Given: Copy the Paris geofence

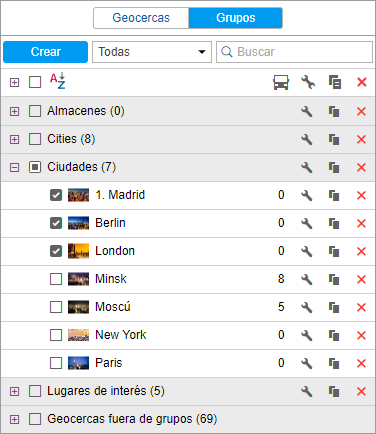Looking at the screenshot, I should (334, 363).
